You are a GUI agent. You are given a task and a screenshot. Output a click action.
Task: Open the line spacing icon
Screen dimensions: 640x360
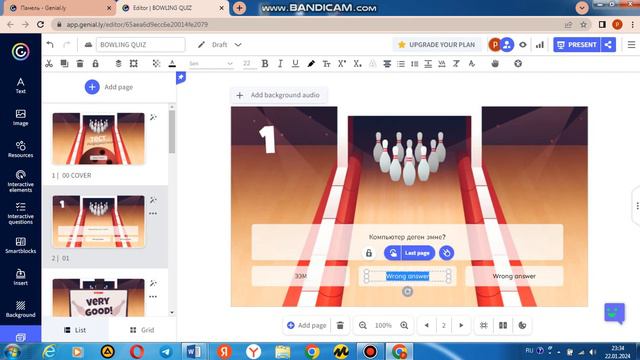(x=414, y=64)
